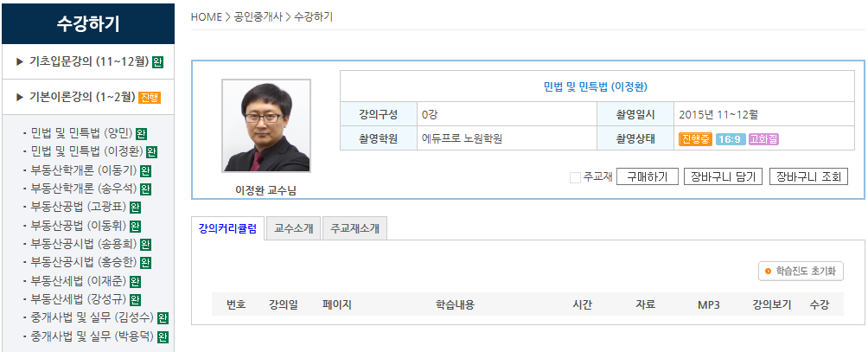Click the orange 진행 badge next to 기본이론강의
Screen dimensions: 868x352
coord(150,98)
